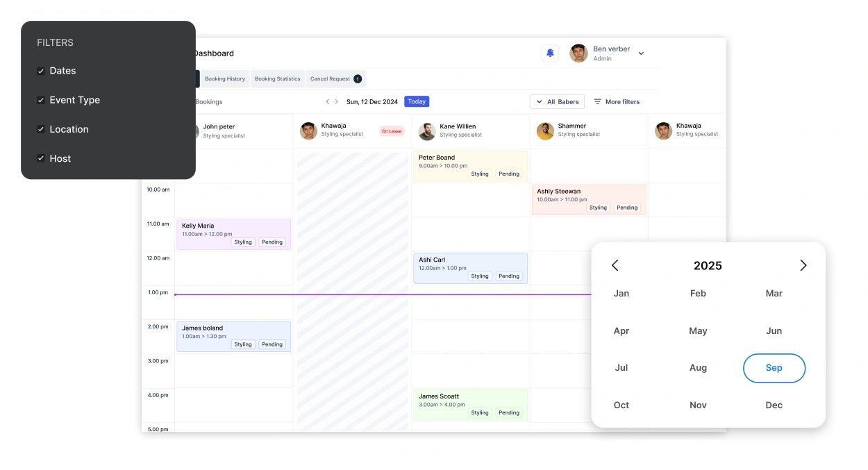Click Kane Willien's avatar photo
Image resolution: width=868 pixels, height=470 pixels.
click(x=427, y=131)
